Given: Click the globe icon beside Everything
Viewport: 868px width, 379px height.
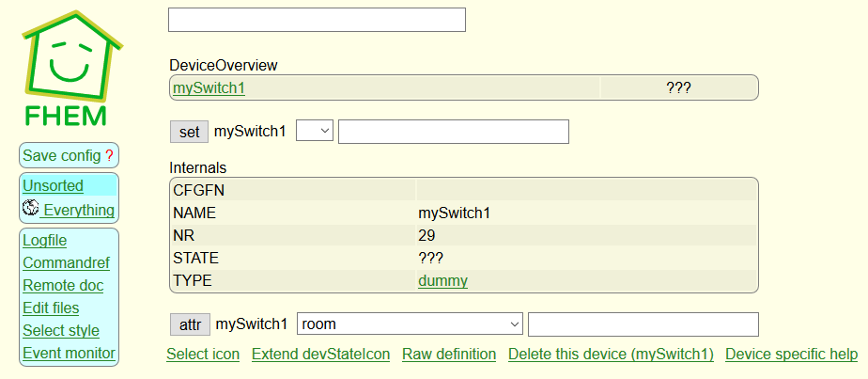Looking at the screenshot, I should click(x=30, y=209).
